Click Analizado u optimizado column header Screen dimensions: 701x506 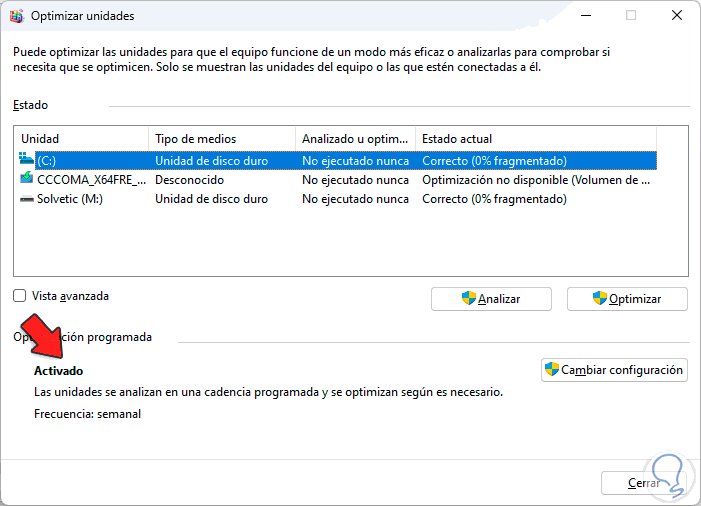pos(355,138)
